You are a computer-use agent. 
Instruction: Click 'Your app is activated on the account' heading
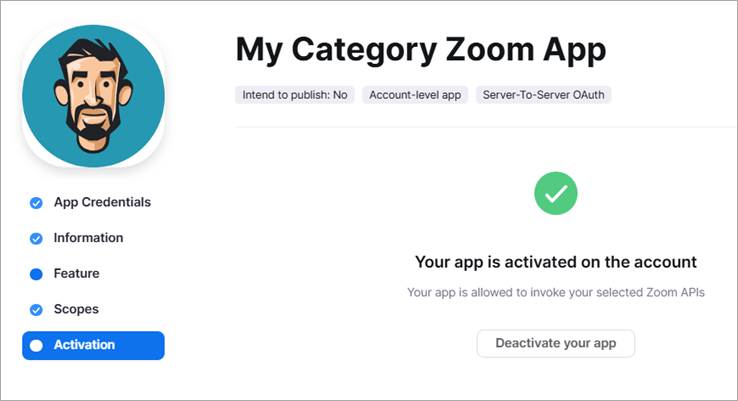coord(556,262)
